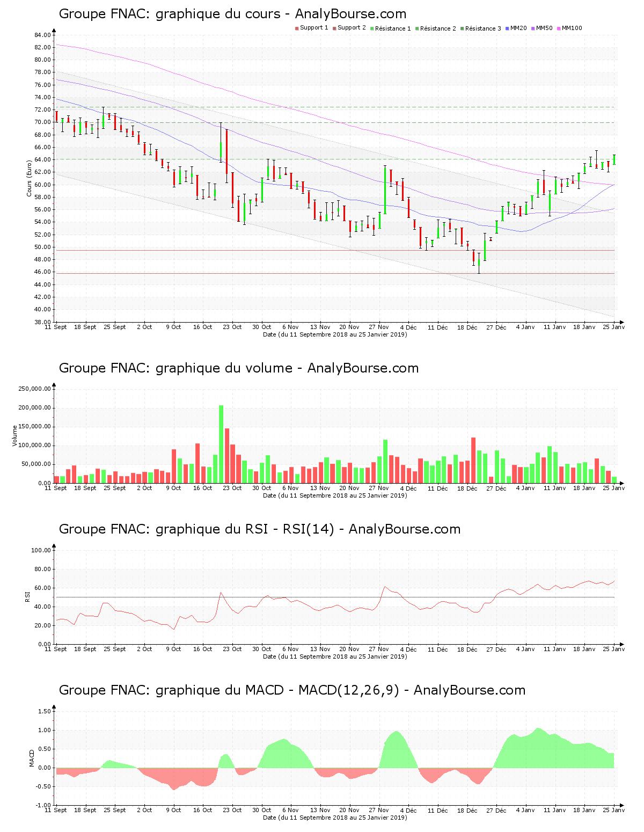Click the red horizontal support line near 49.50
This screenshot has width=644, height=832.
click(x=335, y=250)
